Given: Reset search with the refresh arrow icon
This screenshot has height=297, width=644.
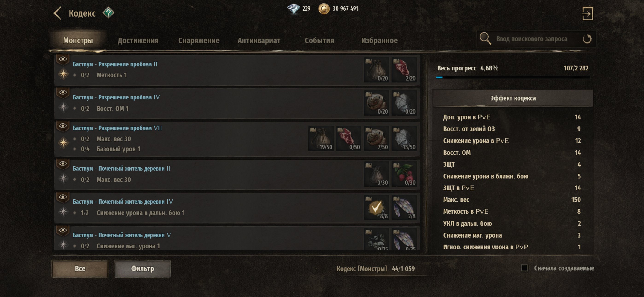Looking at the screenshot, I should tap(587, 39).
